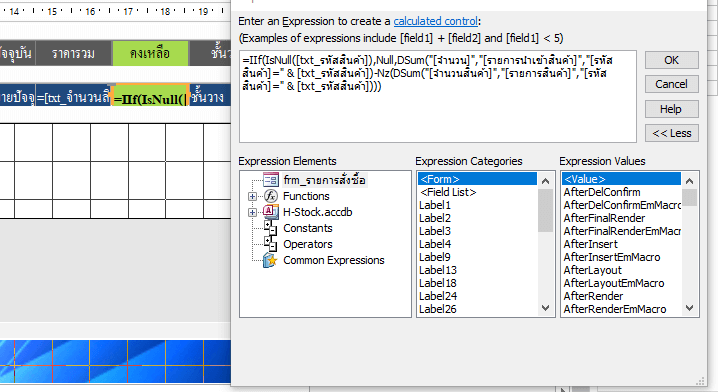Select AfterLayout in Expression Values
This screenshot has height=392, width=718.
[x=621, y=270]
